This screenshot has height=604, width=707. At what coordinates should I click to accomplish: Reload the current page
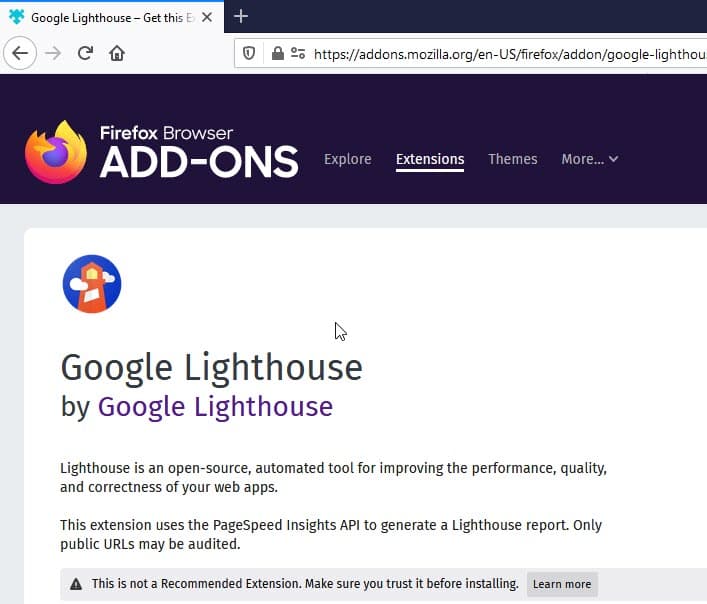(x=85, y=53)
